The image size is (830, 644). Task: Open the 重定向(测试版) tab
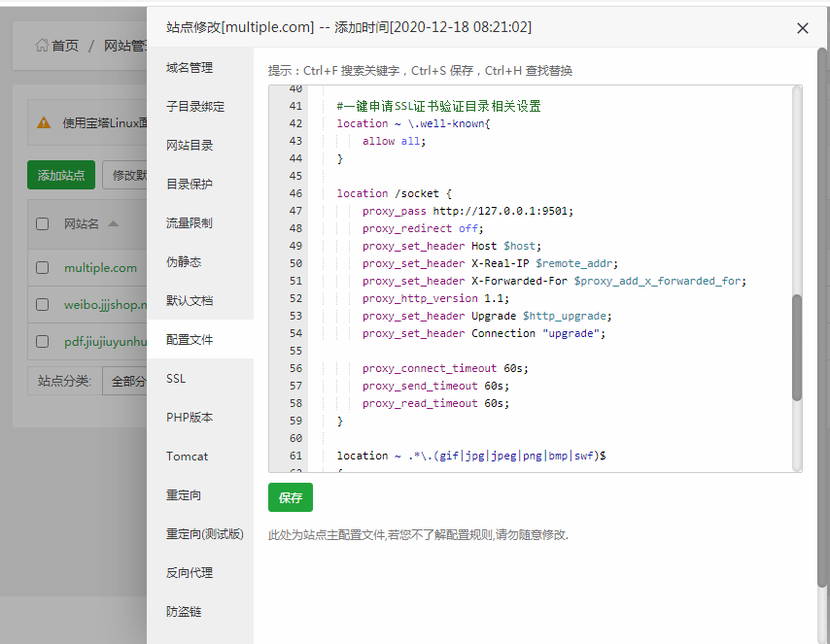pyautogui.click(x=200, y=534)
